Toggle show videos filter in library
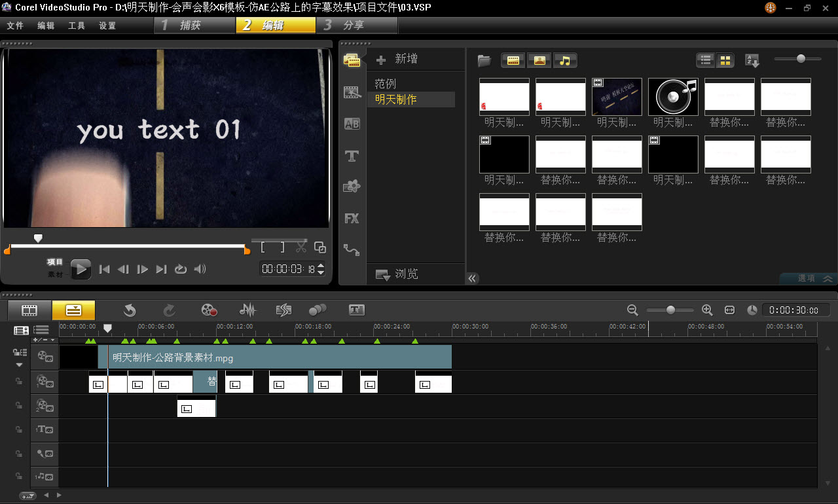Viewport: 838px width, 504px height. (x=513, y=61)
